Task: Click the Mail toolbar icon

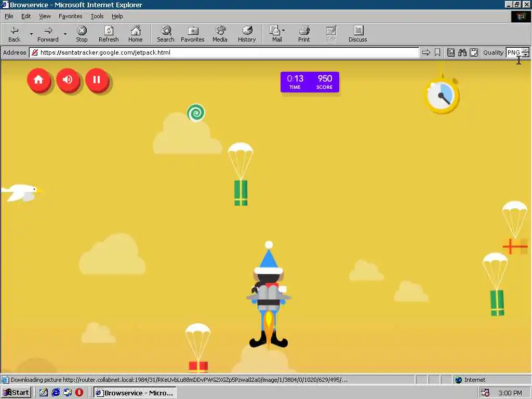Action: tap(275, 34)
